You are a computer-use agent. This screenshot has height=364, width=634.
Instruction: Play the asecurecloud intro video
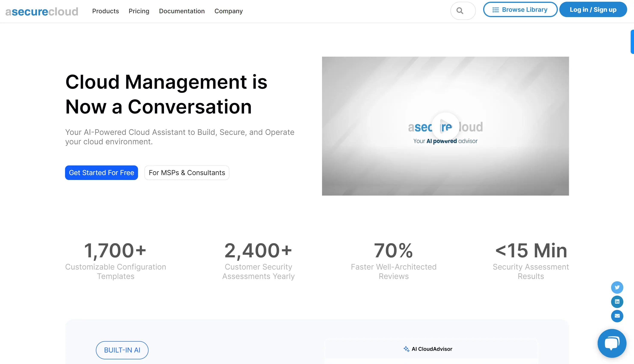point(445,126)
